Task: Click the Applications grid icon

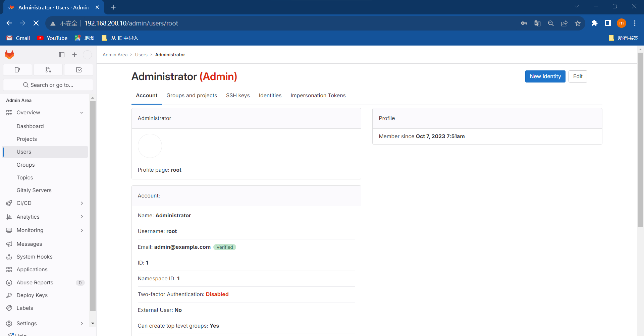Action: pyautogui.click(x=9, y=270)
